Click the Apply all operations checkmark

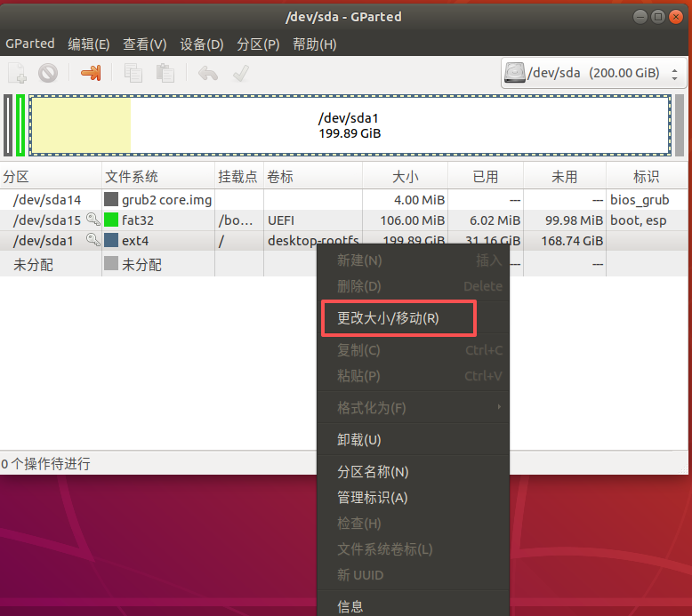click(x=241, y=73)
